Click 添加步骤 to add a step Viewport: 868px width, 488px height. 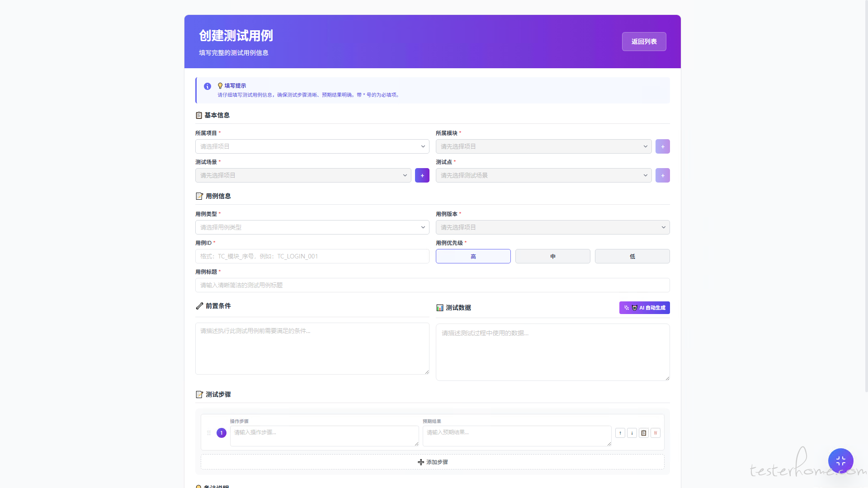point(433,462)
